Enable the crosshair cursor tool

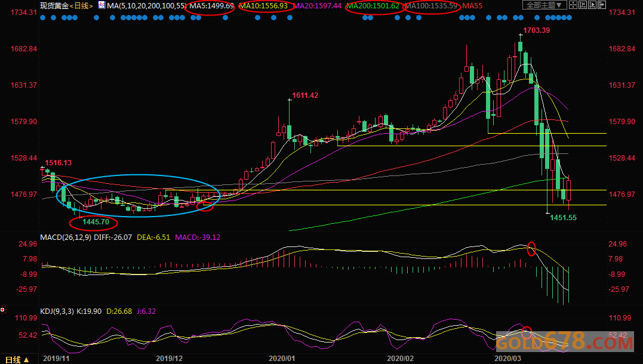(573, 5)
